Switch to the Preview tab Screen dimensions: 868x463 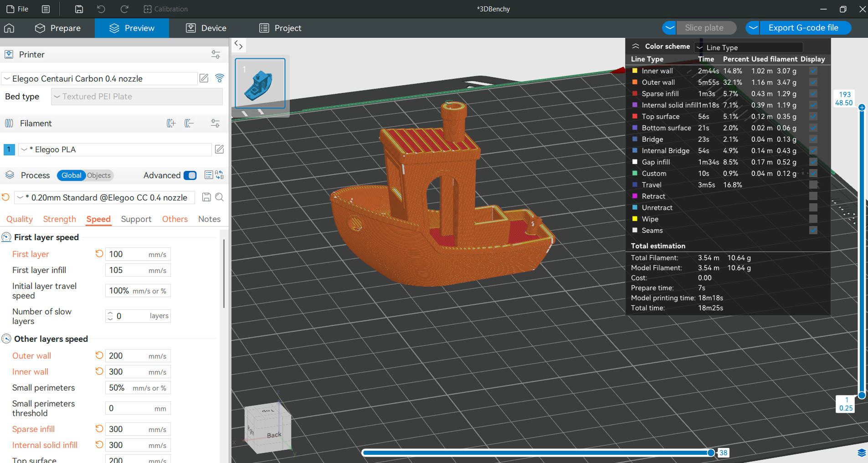pos(132,28)
